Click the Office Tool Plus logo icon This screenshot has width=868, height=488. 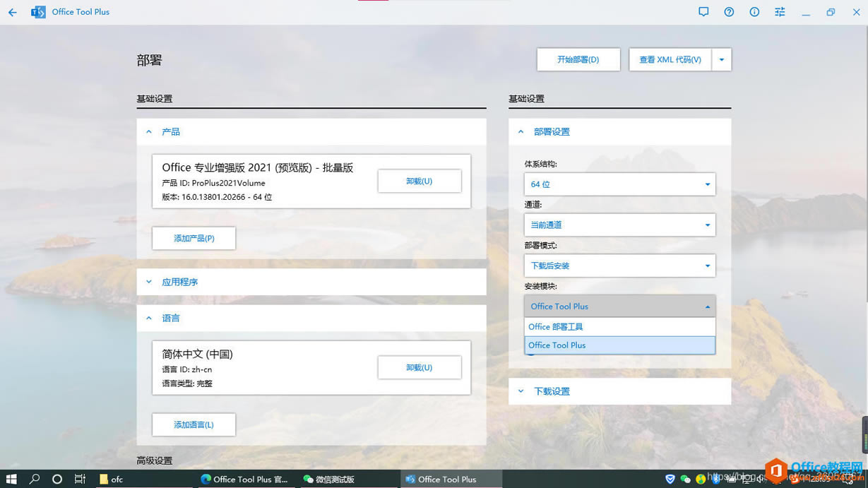point(38,12)
